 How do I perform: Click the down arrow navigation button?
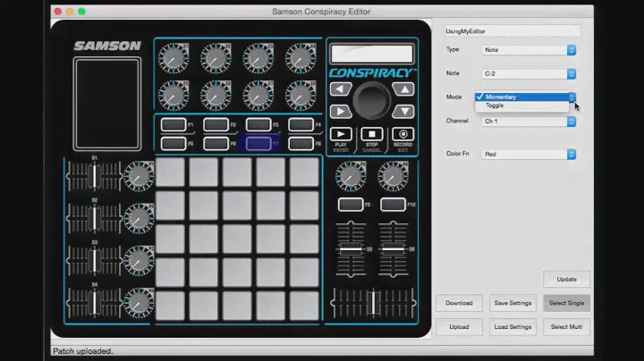[403, 112]
